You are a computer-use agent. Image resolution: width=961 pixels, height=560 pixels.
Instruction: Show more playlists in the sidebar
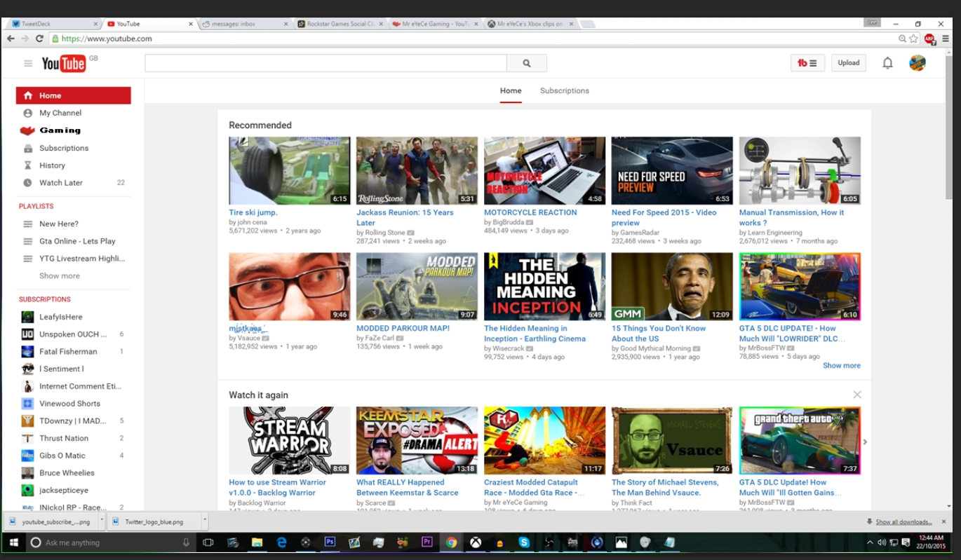click(x=60, y=276)
